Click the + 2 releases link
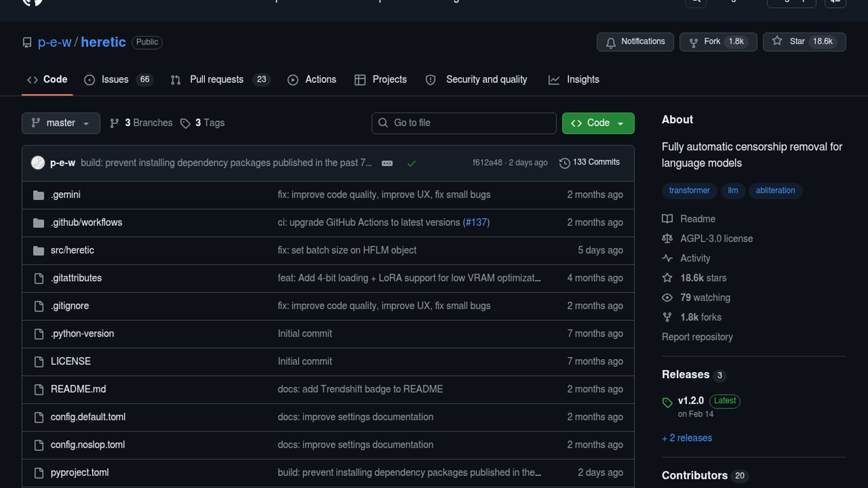This screenshot has height=488, width=868. [x=687, y=438]
